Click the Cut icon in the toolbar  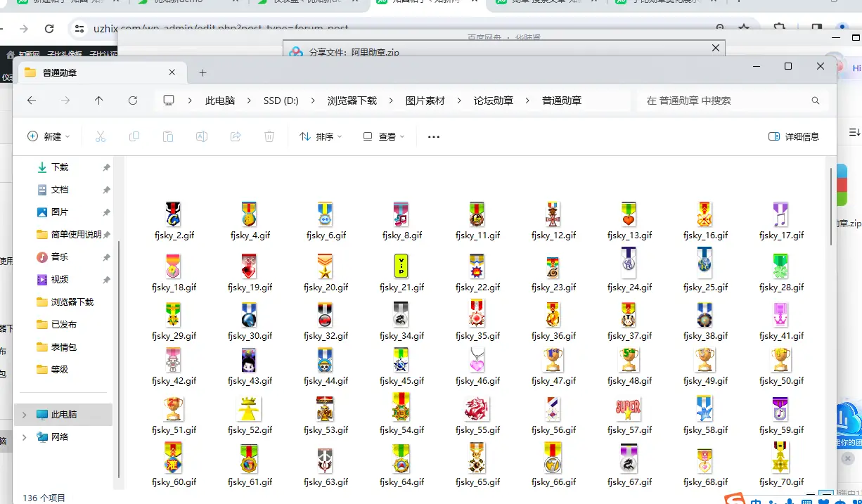(101, 136)
